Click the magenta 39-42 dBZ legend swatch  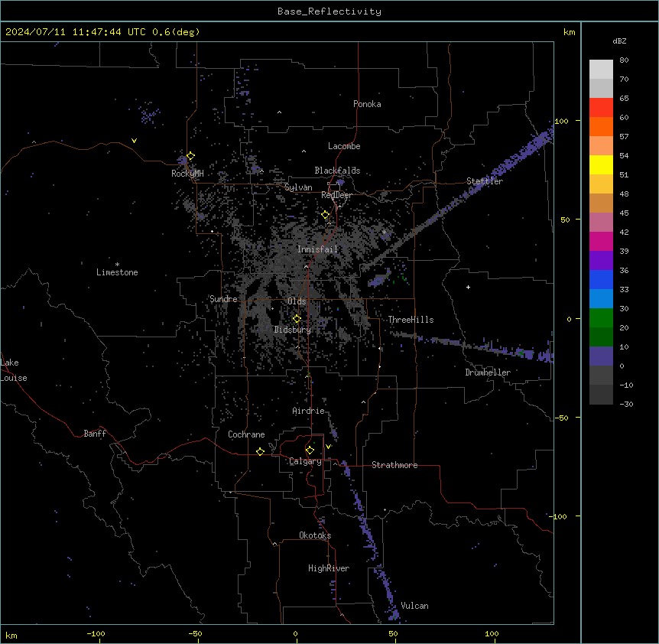coord(601,241)
